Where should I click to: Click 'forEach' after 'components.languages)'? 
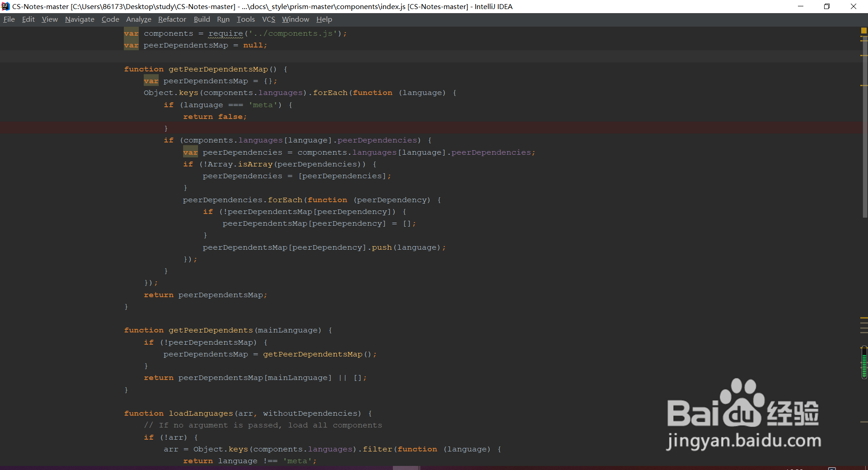(x=330, y=93)
